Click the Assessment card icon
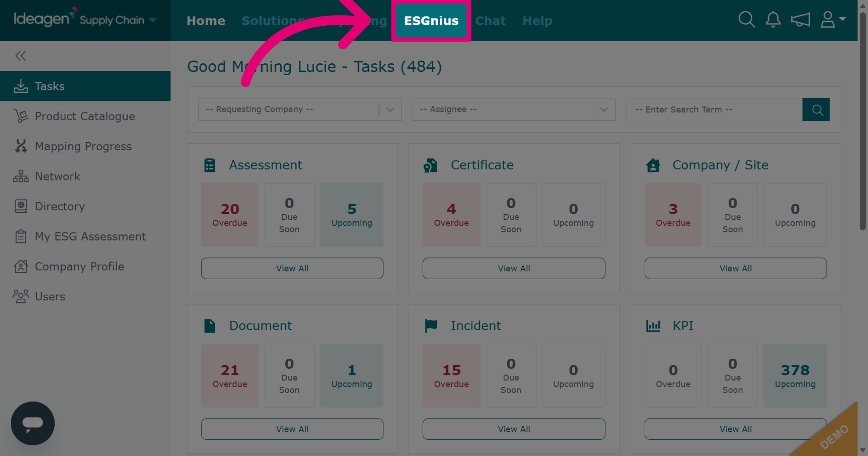This screenshot has width=868, height=456. 210,165
